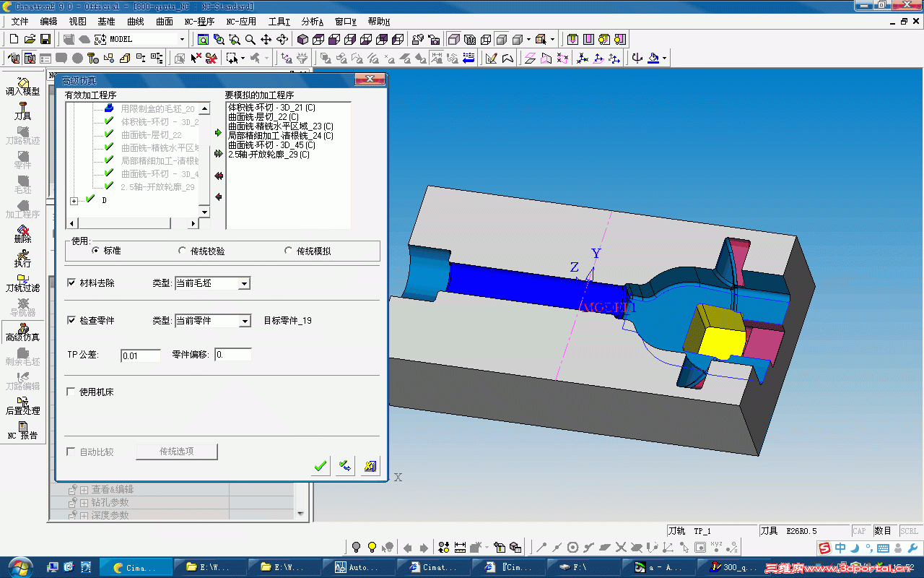This screenshot has height=578, width=924.
Task: Click the 传统选项 button
Action: point(176,452)
